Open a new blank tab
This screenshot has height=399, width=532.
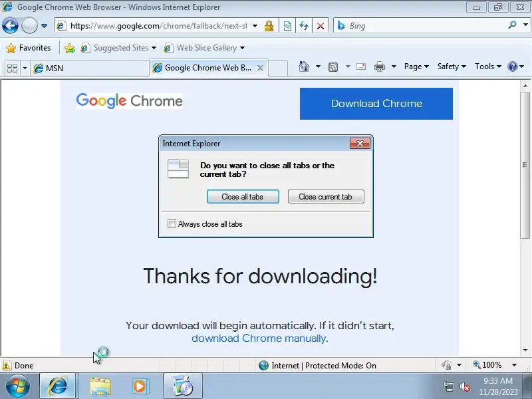(x=278, y=68)
